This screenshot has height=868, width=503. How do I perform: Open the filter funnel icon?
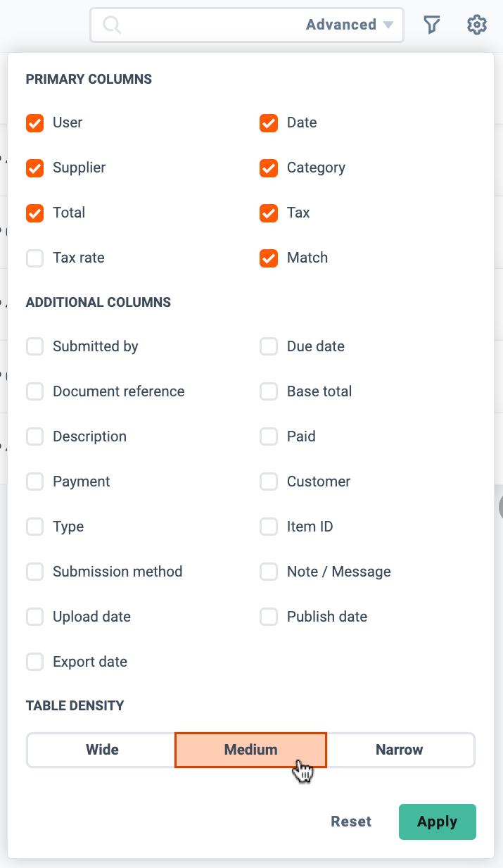432,25
